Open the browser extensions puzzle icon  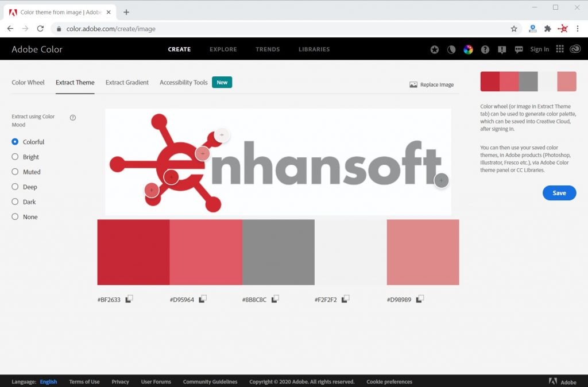coord(547,29)
